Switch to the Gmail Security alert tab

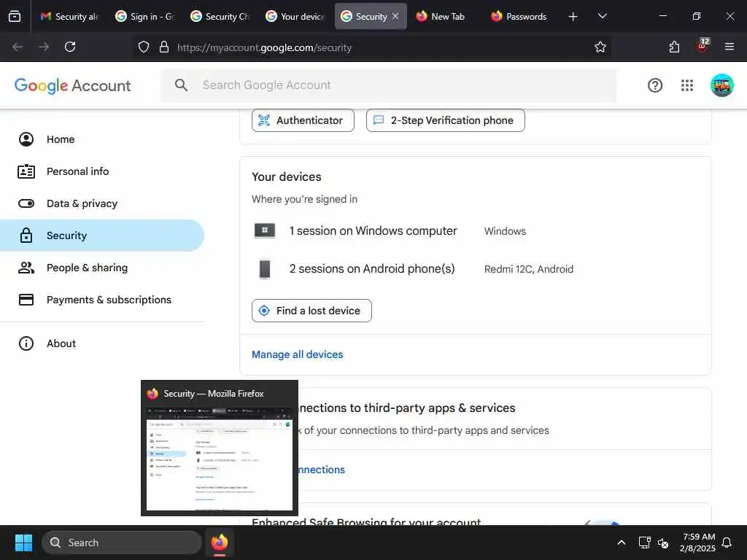point(69,16)
